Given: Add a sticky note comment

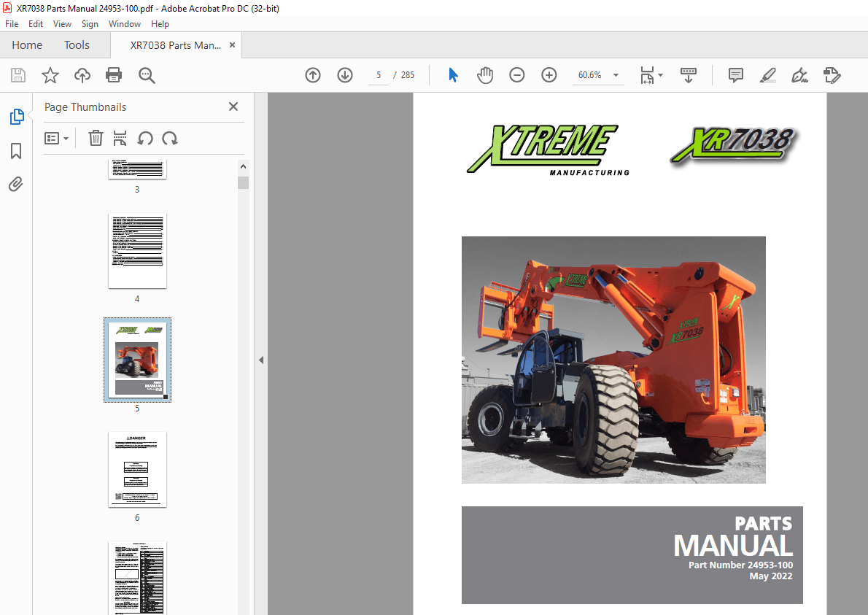Looking at the screenshot, I should coord(735,75).
